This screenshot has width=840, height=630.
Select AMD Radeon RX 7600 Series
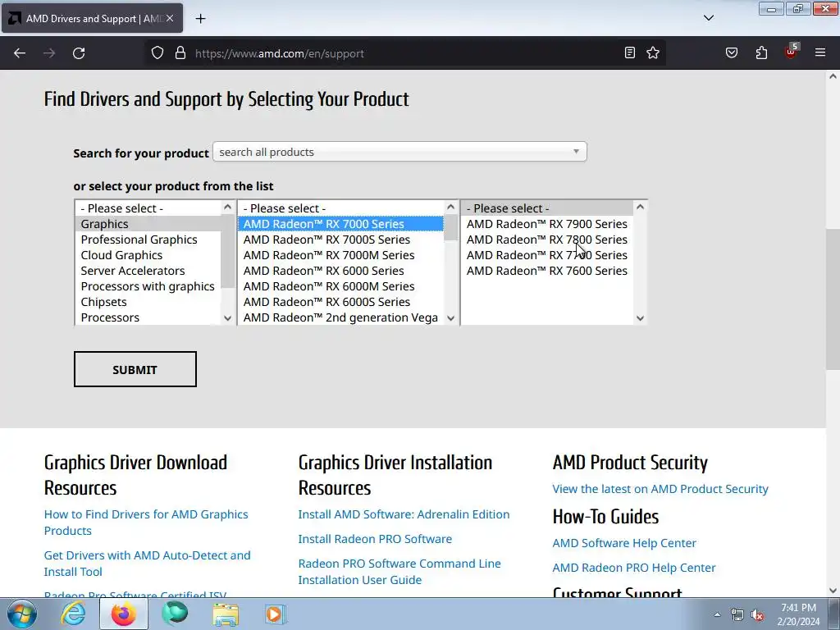click(547, 271)
